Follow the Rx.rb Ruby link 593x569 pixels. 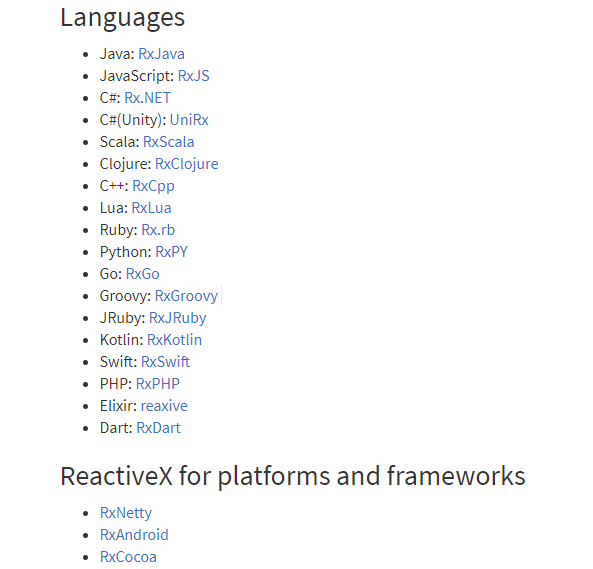[x=158, y=230]
